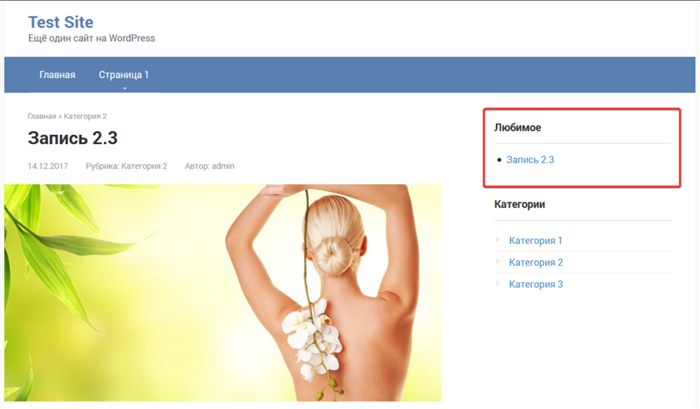Open Категория 2 in sidebar categories
The height and width of the screenshot is (409, 700).
[536, 263]
